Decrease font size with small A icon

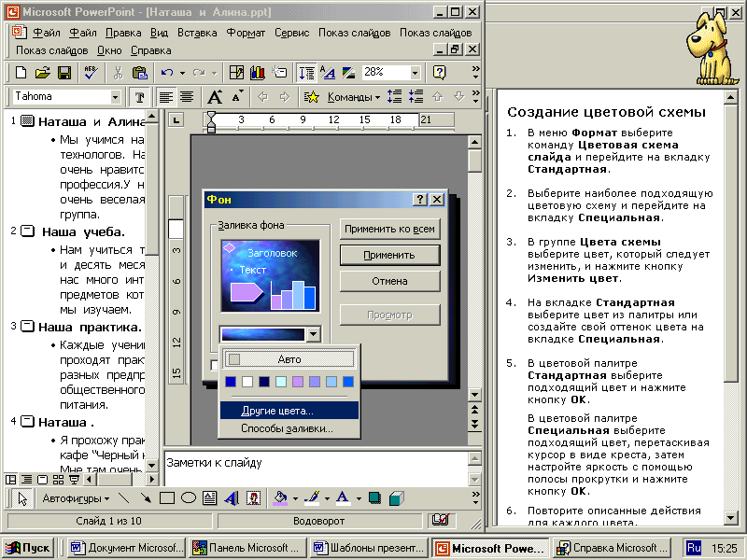coord(237,97)
